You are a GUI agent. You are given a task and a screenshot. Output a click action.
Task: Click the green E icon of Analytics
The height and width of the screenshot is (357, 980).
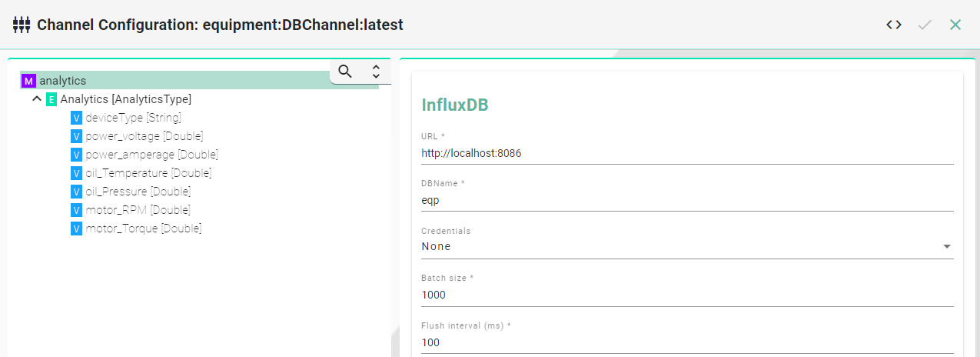[x=51, y=99]
